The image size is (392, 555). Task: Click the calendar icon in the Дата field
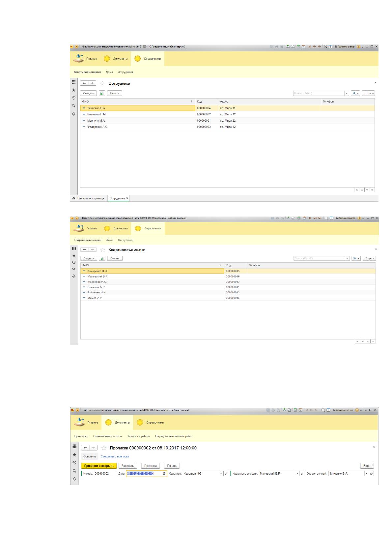point(164,473)
